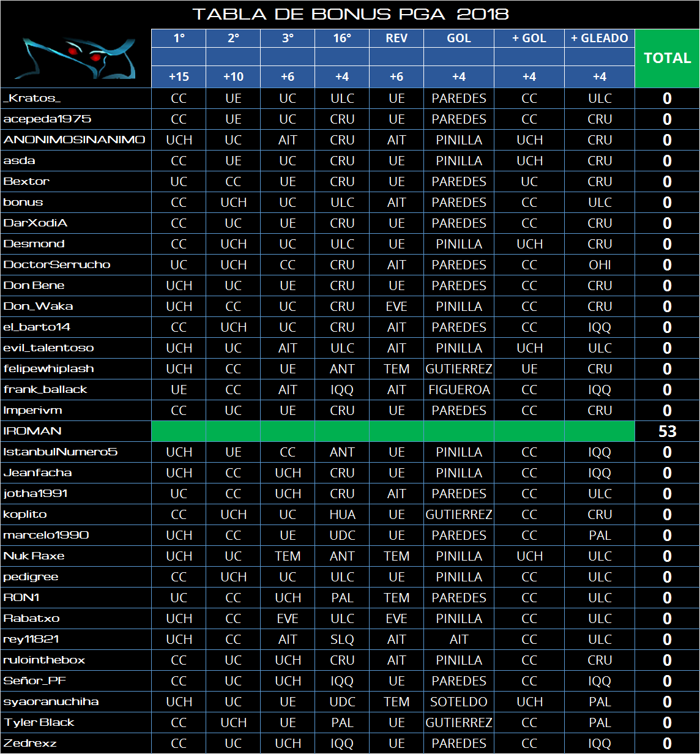700x754 pixels.
Task: Select the TOTAL green header cell
Action: point(667,58)
